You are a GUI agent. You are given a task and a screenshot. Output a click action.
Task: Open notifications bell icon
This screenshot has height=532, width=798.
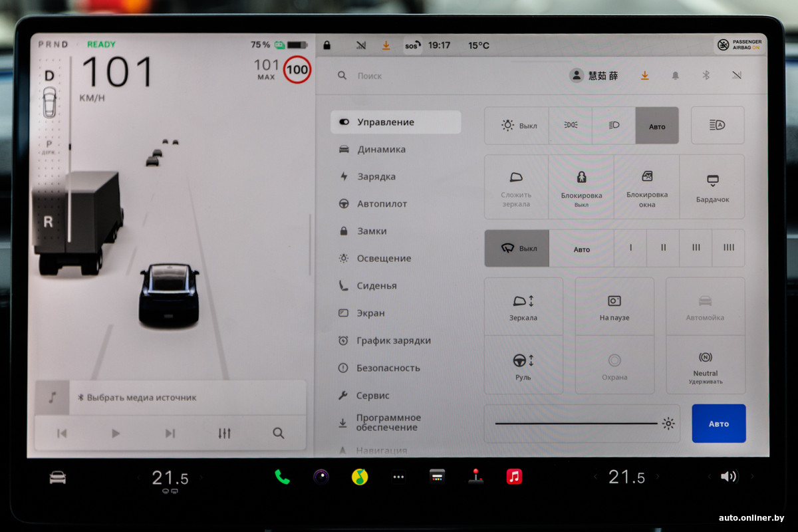pos(676,76)
